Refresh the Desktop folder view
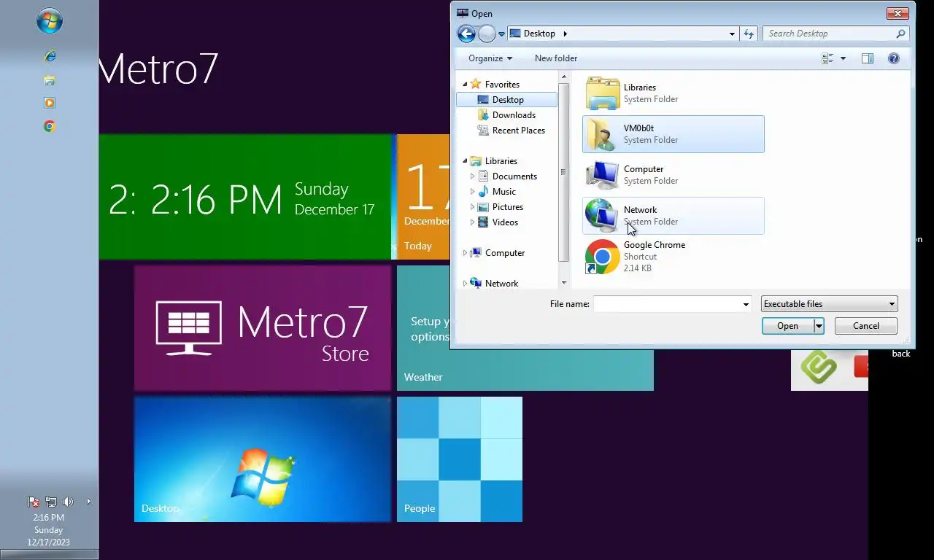This screenshot has height=560, width=934. click(x=748, y=34)
